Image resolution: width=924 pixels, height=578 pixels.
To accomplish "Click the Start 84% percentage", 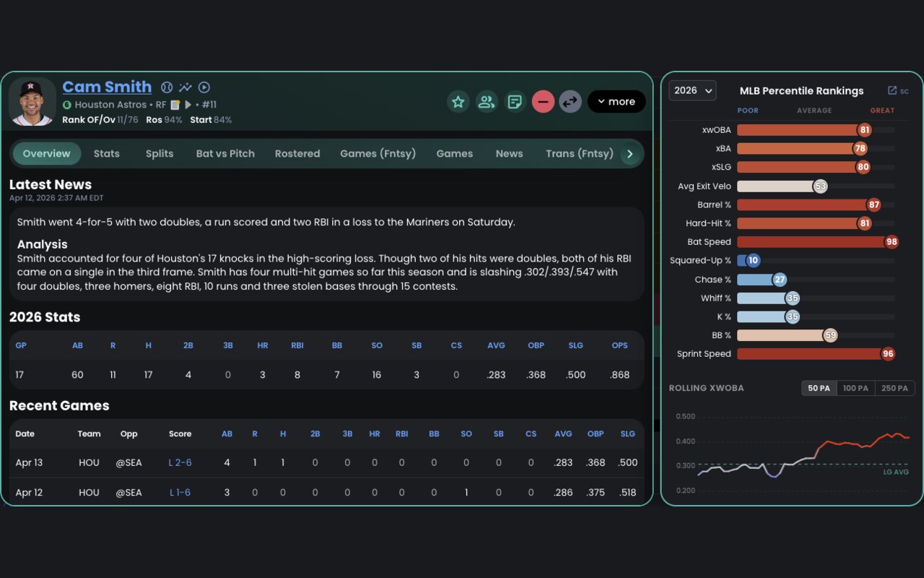I will click(x=212, y=120).
